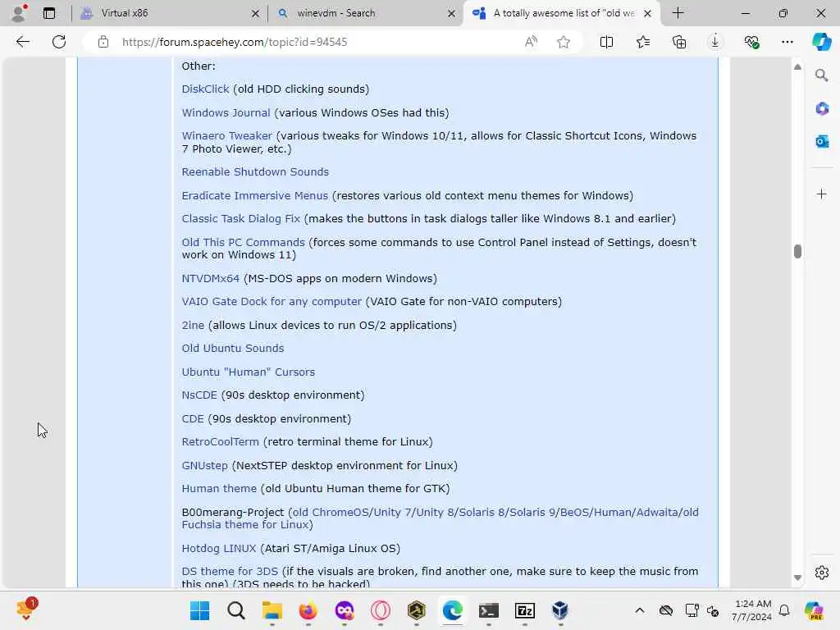Viewport: 840px width, 630px height.
Task: Open Eradicate Immersive Menus link
Action: coord(254,195)
